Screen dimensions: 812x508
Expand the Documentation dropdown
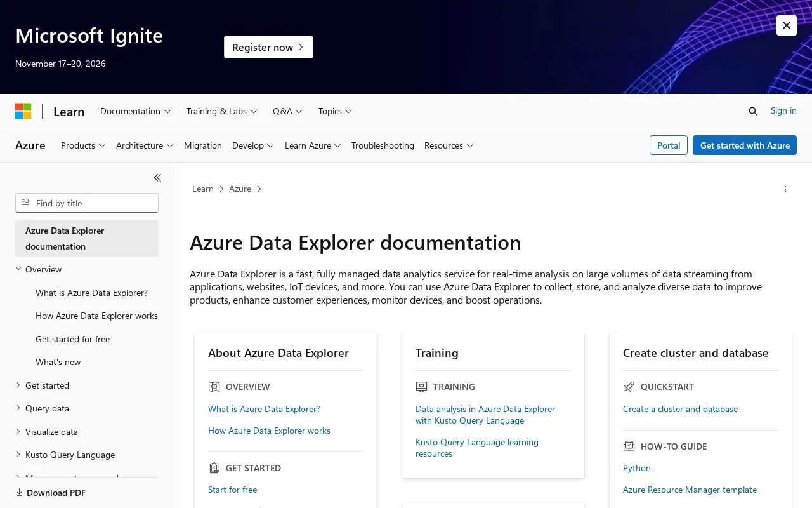coord(136,111)
